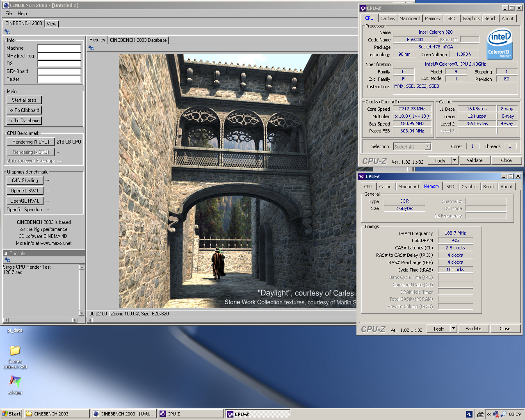Click the Start all tests button
525x420 pixels.
24,100
